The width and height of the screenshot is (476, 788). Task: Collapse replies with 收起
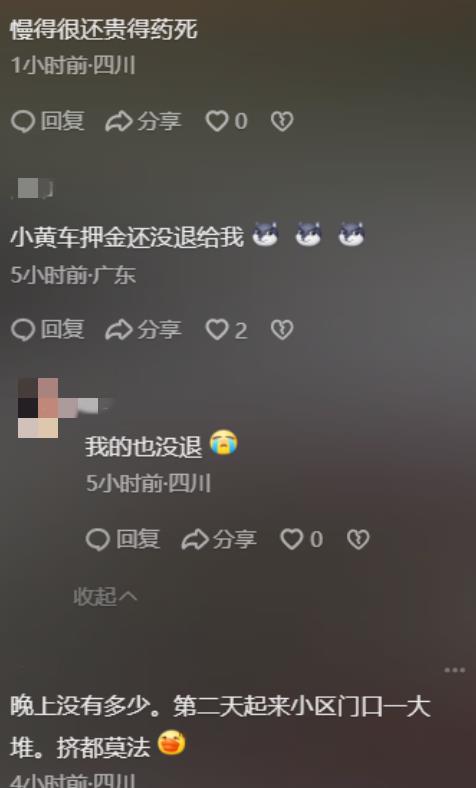(105, 597)
